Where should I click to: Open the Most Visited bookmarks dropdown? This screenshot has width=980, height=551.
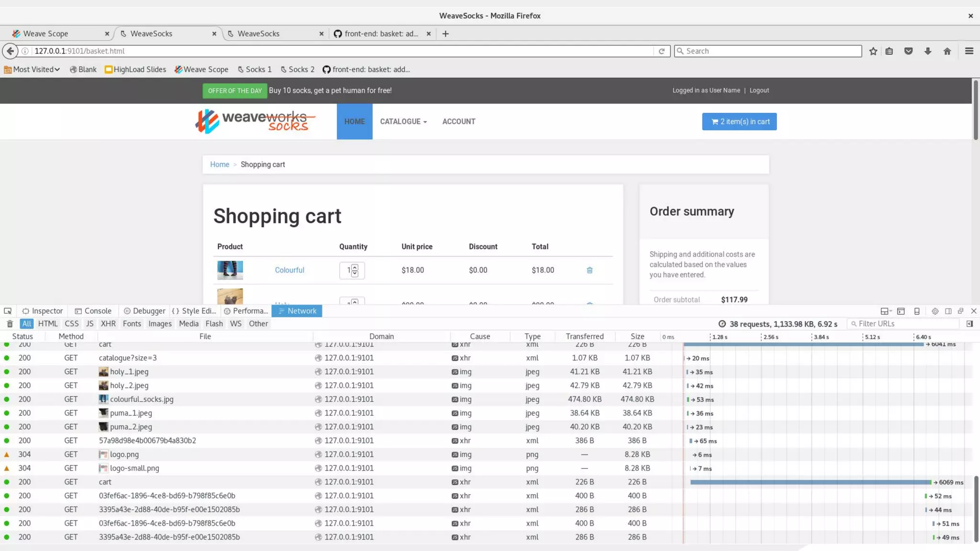(33, 69)
